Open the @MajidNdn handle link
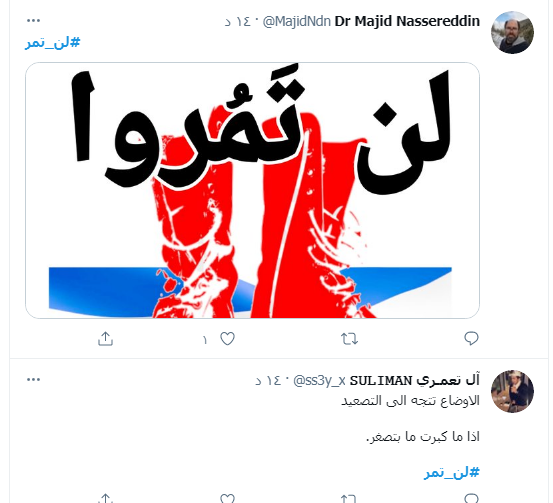The width and height of the screenshot is (553, 503). pos(297,22)
